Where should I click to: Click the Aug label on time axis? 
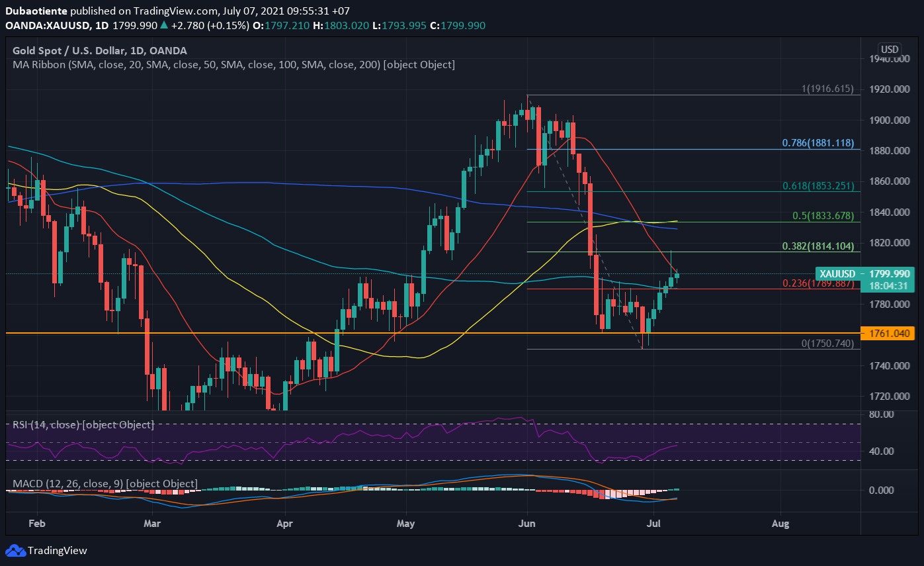780,524
